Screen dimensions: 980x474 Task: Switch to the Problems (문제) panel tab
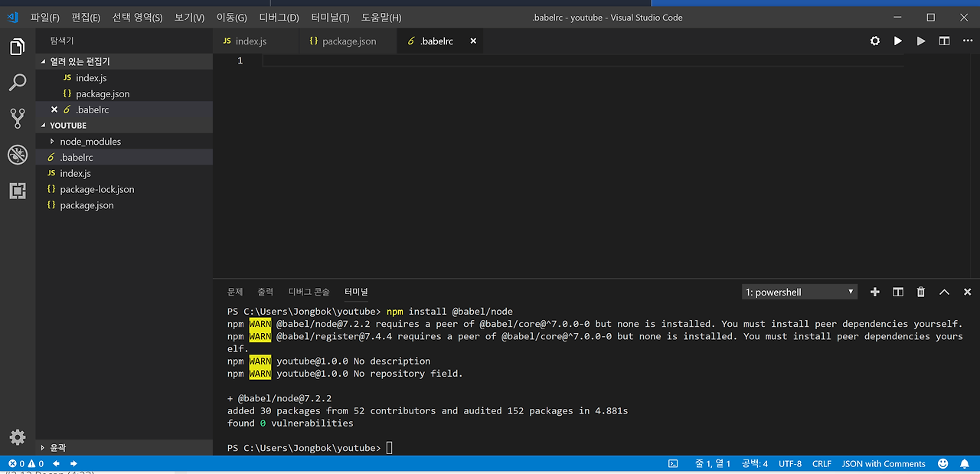pos(235,292)
